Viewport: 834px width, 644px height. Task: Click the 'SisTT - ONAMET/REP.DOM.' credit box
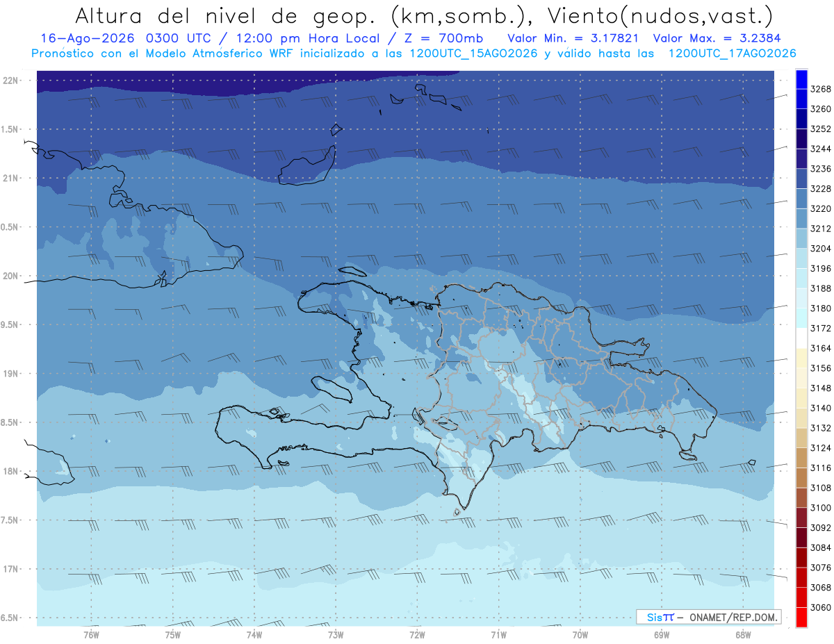[x=708, y=617]
